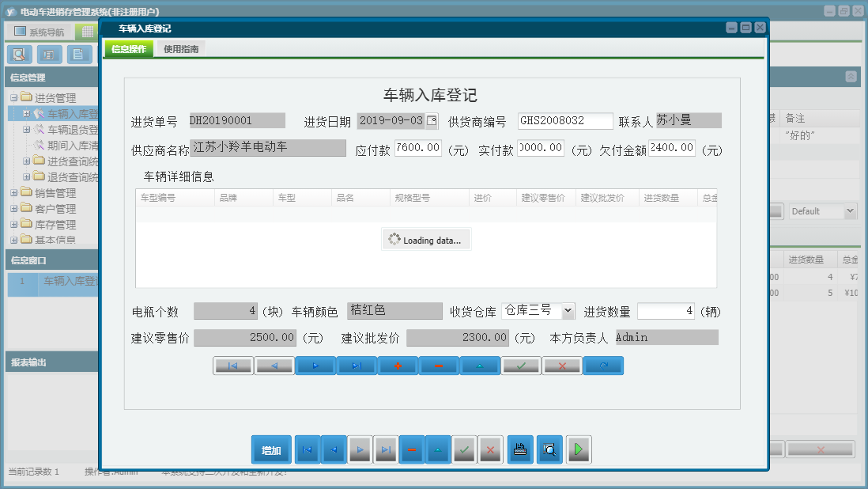Image resolution: width=868 pixels, height=489 pixels.
Task: Insert a vehicle row with the plus button
Action: point(398,366)
